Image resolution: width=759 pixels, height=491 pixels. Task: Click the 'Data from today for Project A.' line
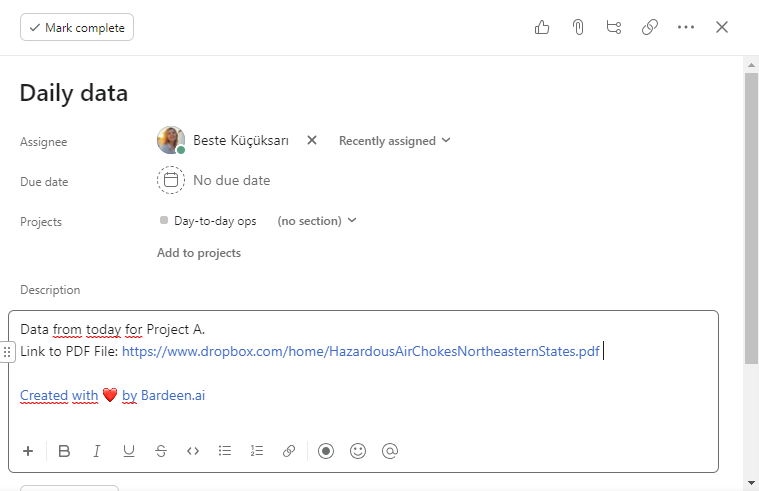point(112,329)
